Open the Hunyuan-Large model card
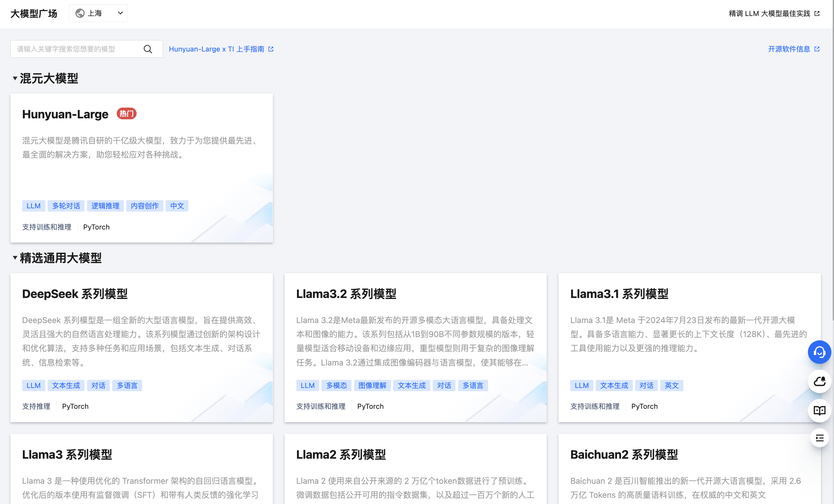 coord(141,168)
